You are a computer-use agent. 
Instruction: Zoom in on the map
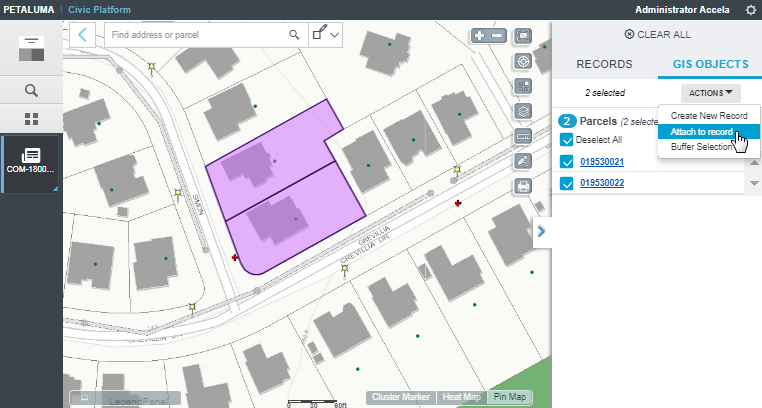480,35
